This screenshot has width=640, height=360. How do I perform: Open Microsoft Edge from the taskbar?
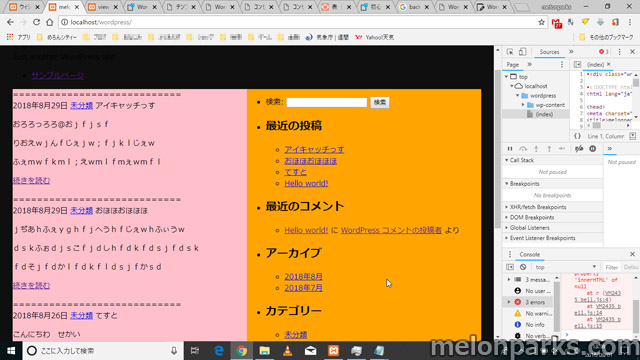pyautogui.click(x=219, y=351)
